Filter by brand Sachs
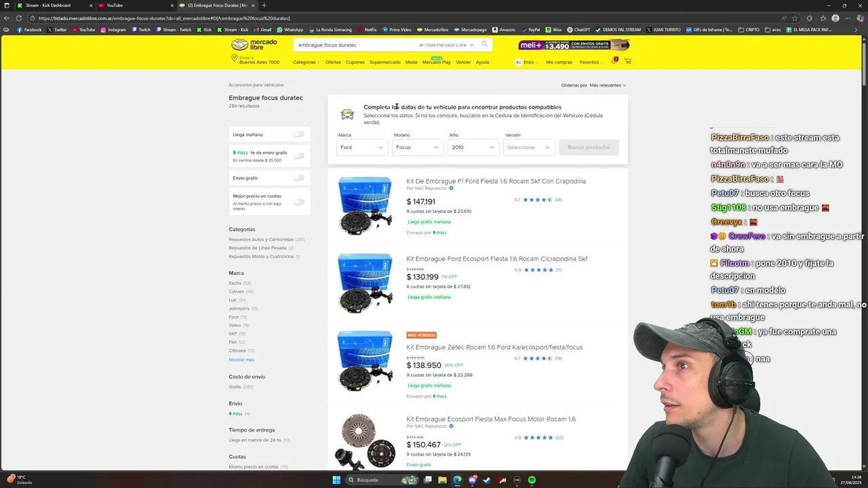 [235, 283]
